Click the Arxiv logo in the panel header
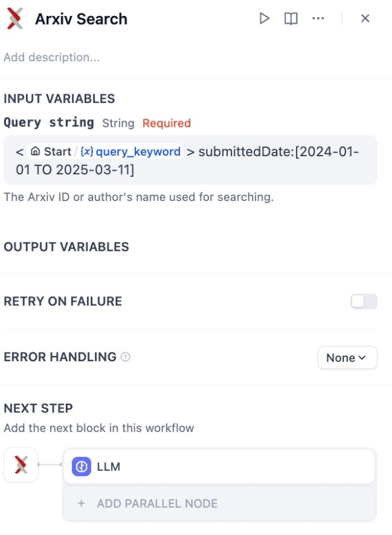Viewport: 392px width, 535px height. pos(14,18)
